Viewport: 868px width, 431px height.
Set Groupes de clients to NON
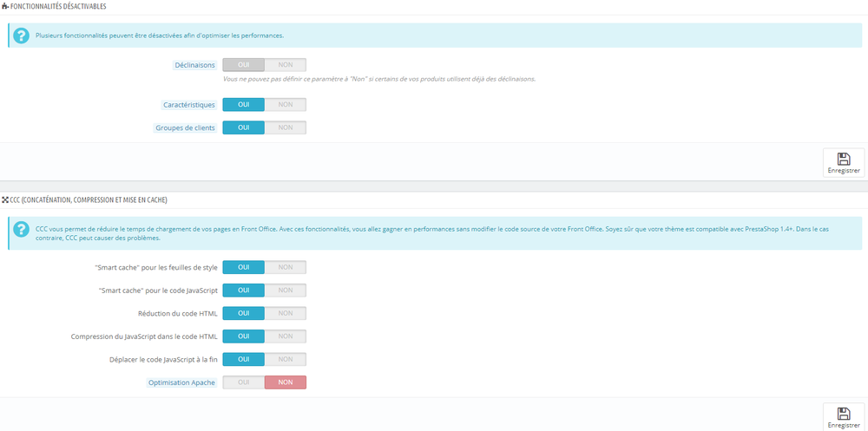click(285, 127)
